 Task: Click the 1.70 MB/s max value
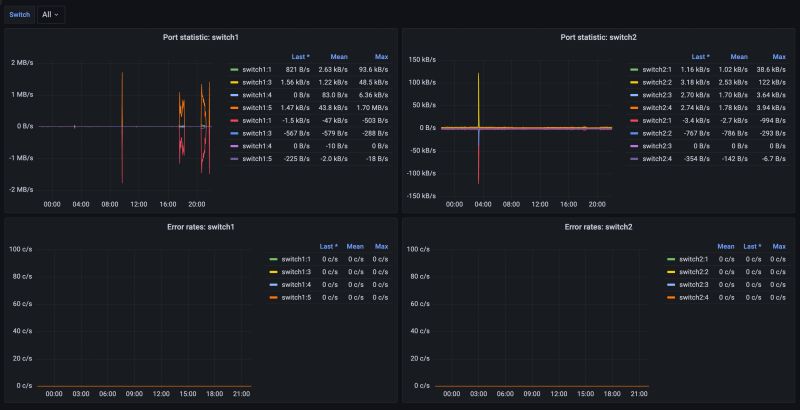tap(374, 108)
